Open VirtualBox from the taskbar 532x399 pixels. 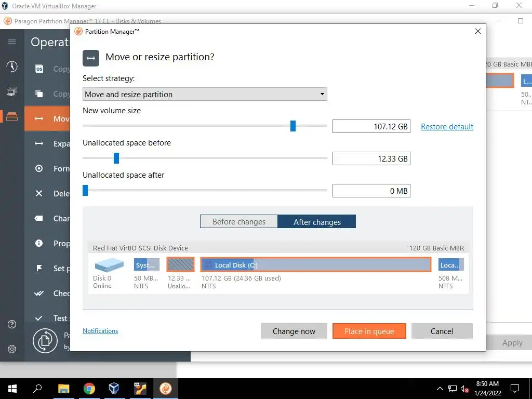click(114, 389)
